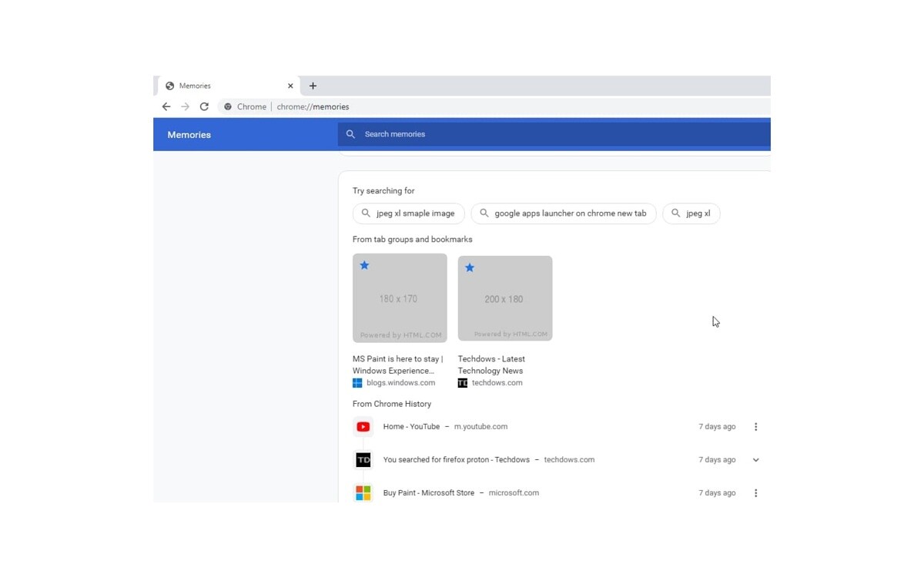Reload the Memories page
The height and width of the screenshot is (578, 924).
(204, 107)
